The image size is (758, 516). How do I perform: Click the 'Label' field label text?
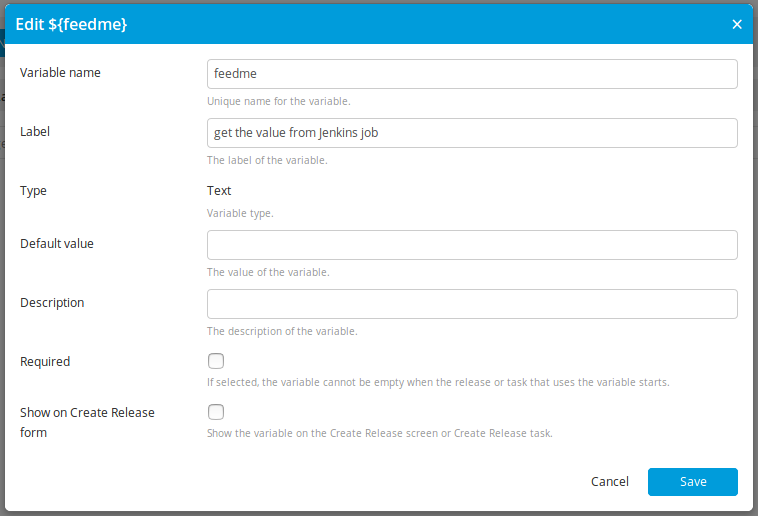click(x=35, y=132)
